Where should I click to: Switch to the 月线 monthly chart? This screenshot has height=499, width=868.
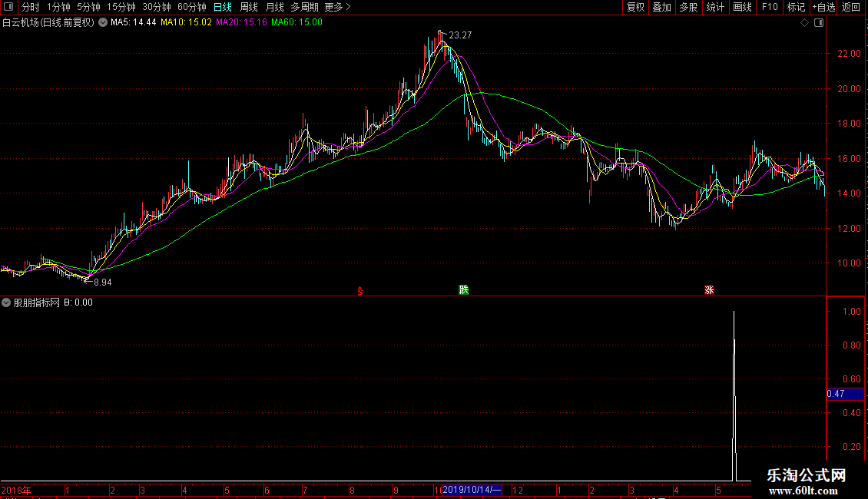point(274,7)
